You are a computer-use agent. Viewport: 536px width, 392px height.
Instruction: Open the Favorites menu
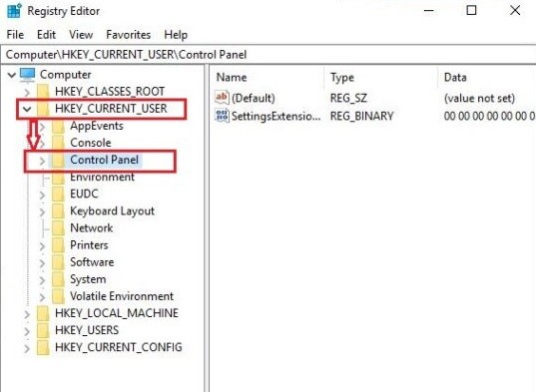coord(128,35)
